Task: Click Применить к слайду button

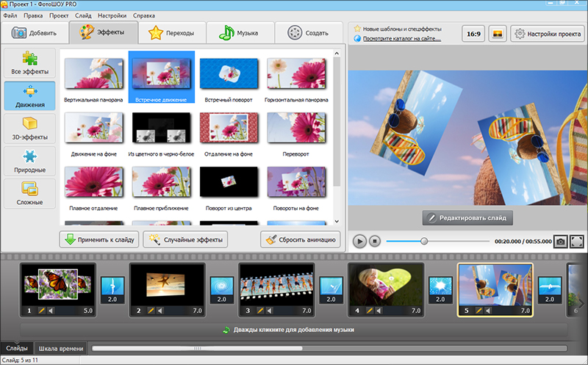Action: pos(99,239)
